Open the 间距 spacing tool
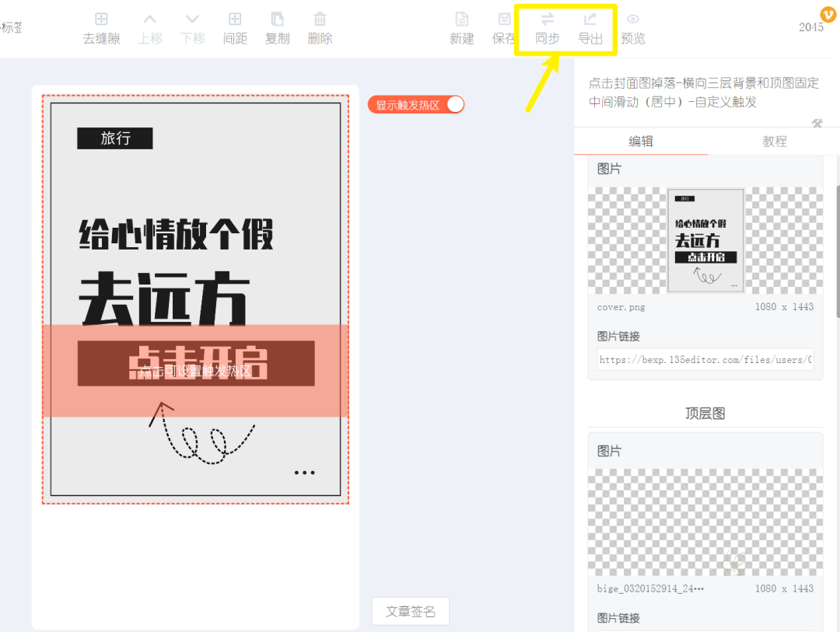Viewport: 840px width, 632px height. 235,29
